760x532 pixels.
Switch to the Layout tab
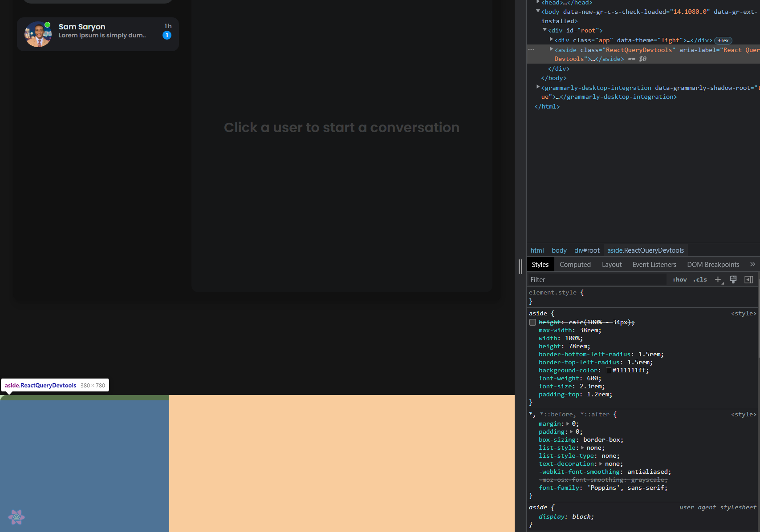pos(612,264)
